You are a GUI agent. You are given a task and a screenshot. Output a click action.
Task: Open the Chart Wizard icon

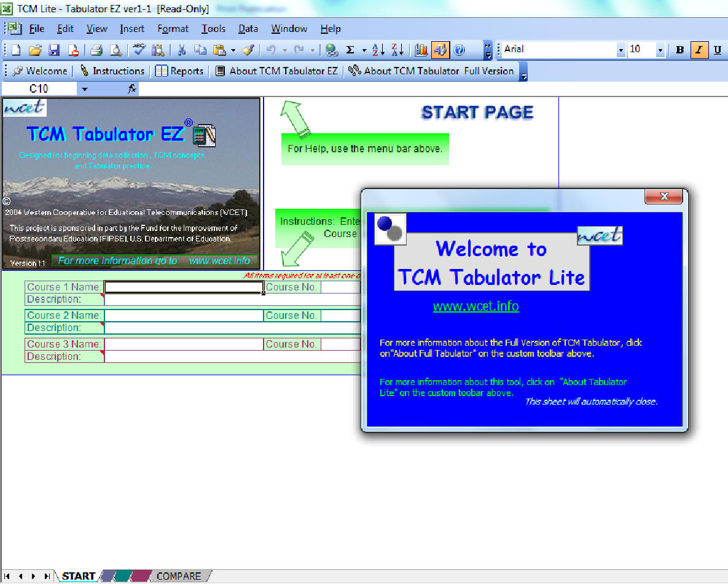tap(421, 50)
